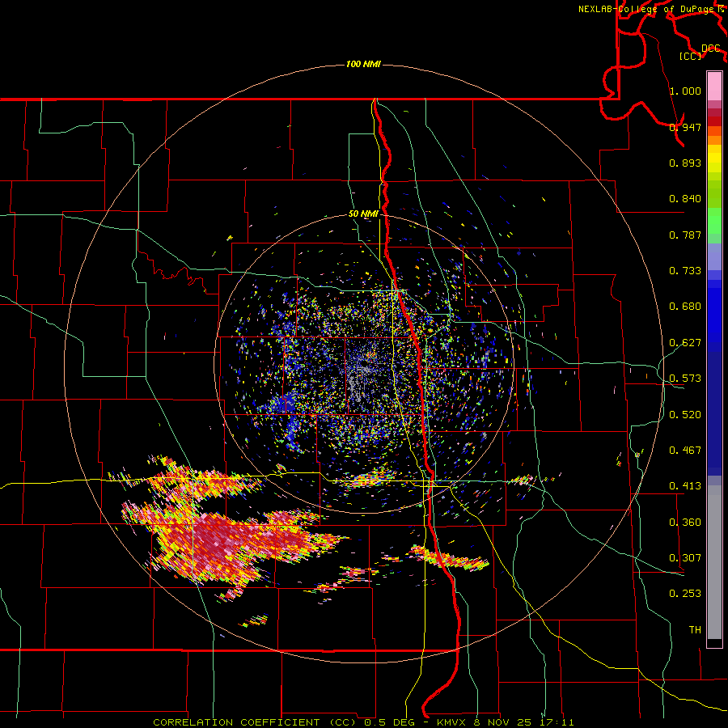
Task: Click the 0.360 legend value
Action: pyautogui.click(x=685, y=523)
